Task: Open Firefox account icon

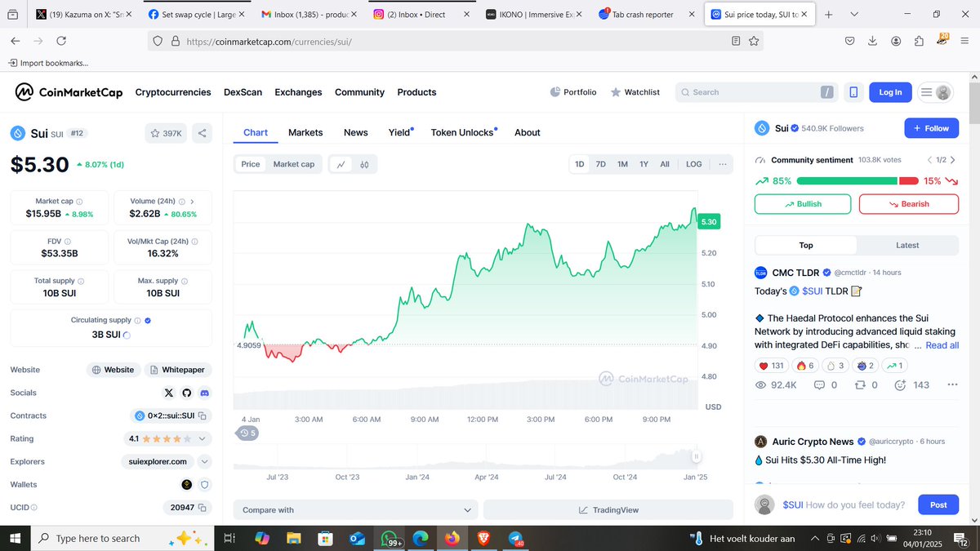Action: click(896, 41)
